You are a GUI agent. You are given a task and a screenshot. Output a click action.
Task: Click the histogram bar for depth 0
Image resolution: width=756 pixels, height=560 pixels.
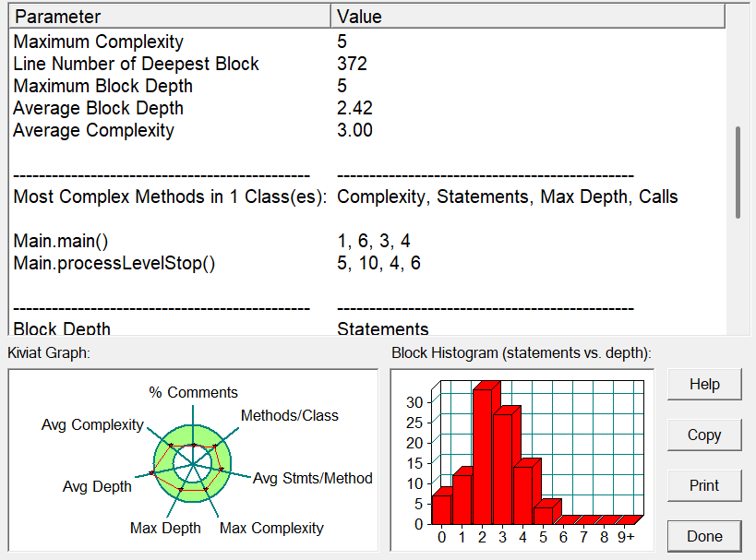[x=441, y=510]
